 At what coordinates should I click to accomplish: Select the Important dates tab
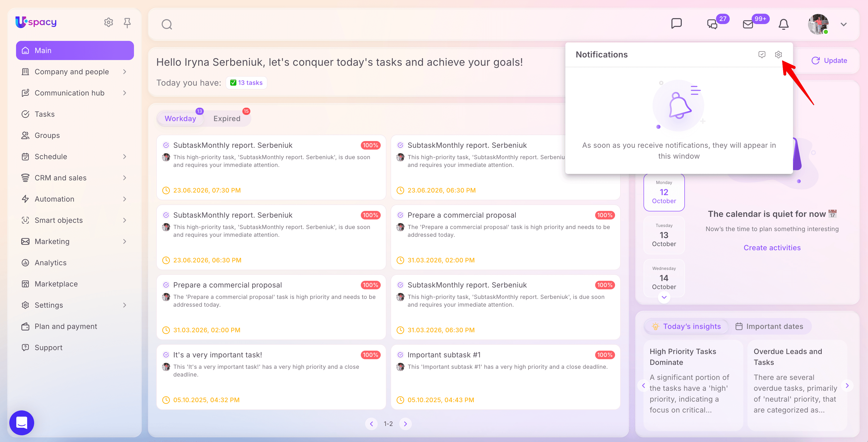click(769, 326)
